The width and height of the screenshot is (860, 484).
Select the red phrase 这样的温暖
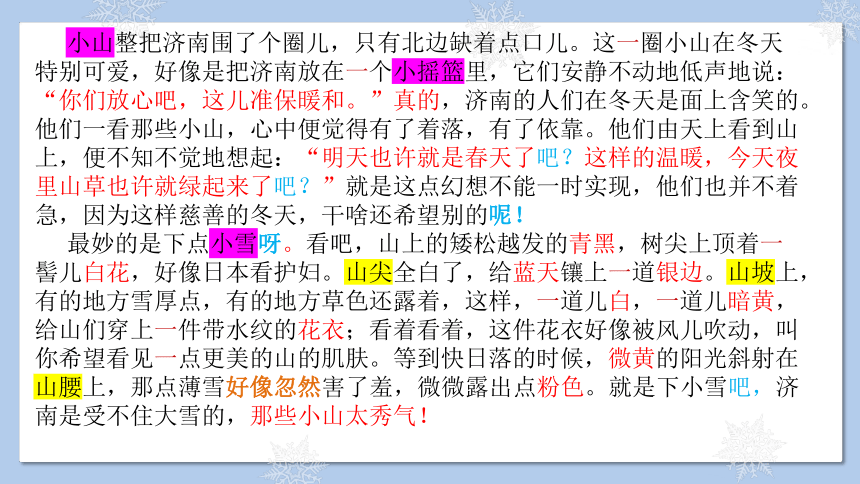(643, 157)
